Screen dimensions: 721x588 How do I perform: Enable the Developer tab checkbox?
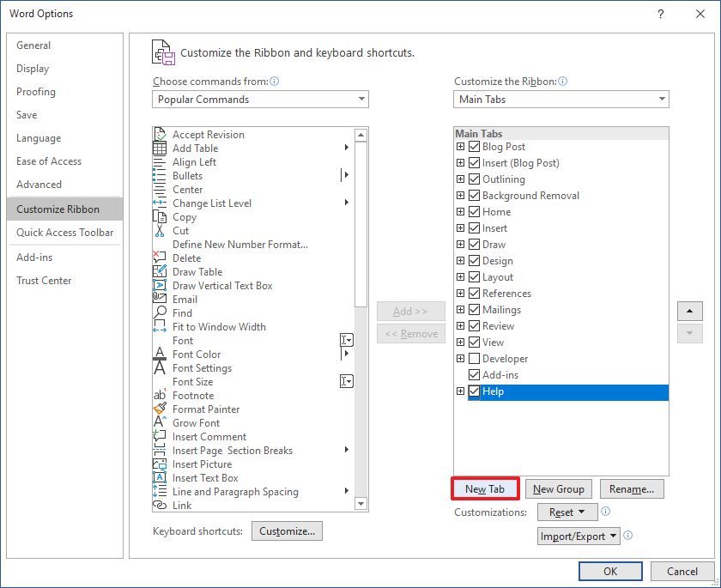pos(475,359)
